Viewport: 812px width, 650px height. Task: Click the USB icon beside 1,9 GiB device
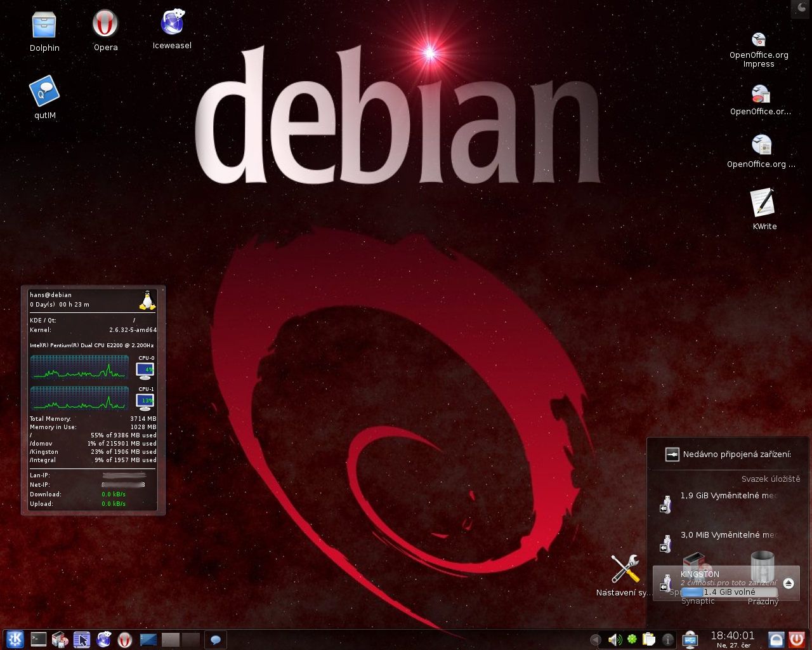[665, 505]
